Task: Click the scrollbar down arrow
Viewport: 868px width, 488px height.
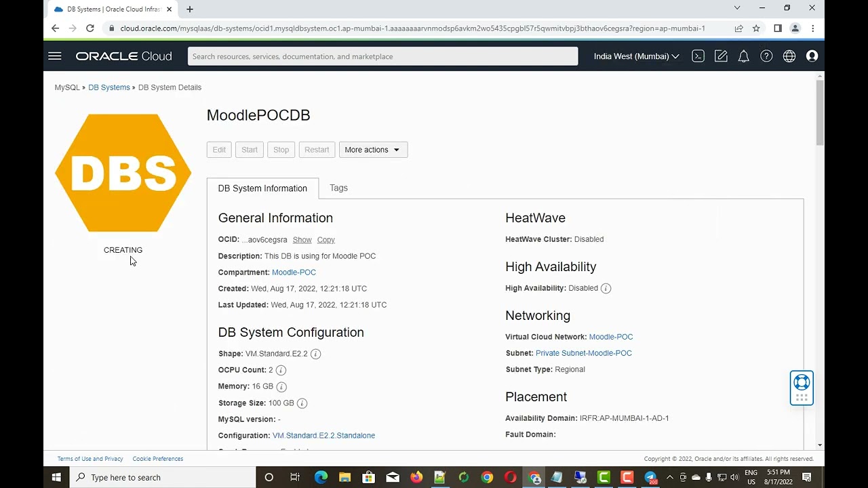Action: [820, 445]
